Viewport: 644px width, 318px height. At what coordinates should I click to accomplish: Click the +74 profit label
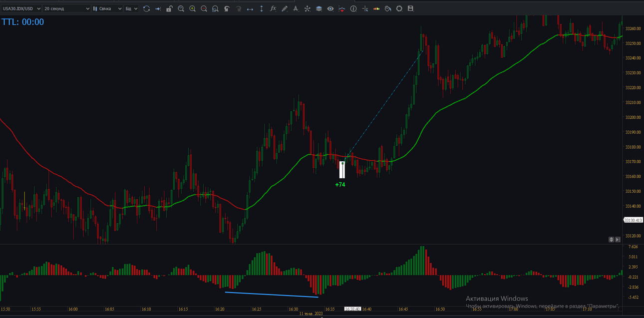pyautogui.click(x=340, y=185)
